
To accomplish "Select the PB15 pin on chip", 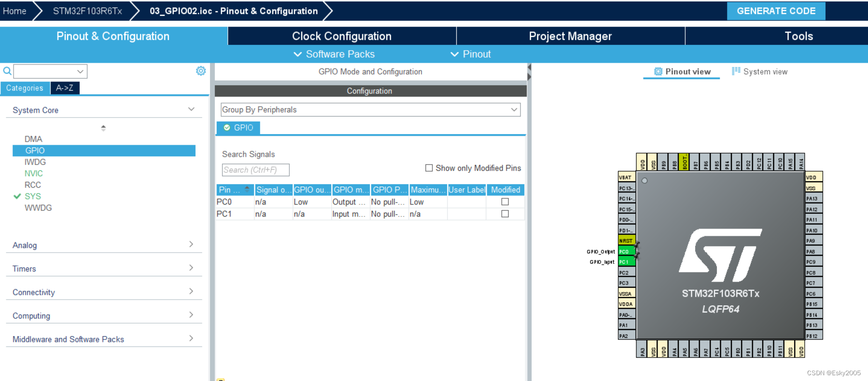I will pyautogui.click(x=814, y=304).
